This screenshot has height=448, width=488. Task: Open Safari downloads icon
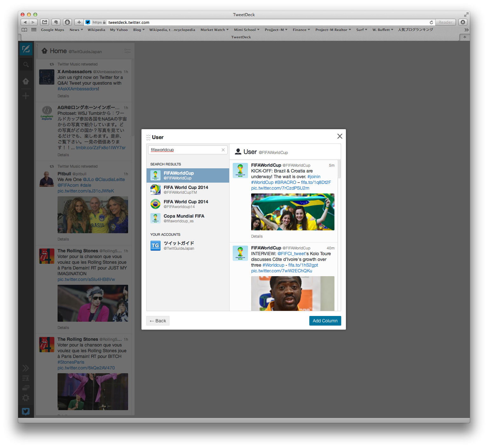tap(463, 22)
